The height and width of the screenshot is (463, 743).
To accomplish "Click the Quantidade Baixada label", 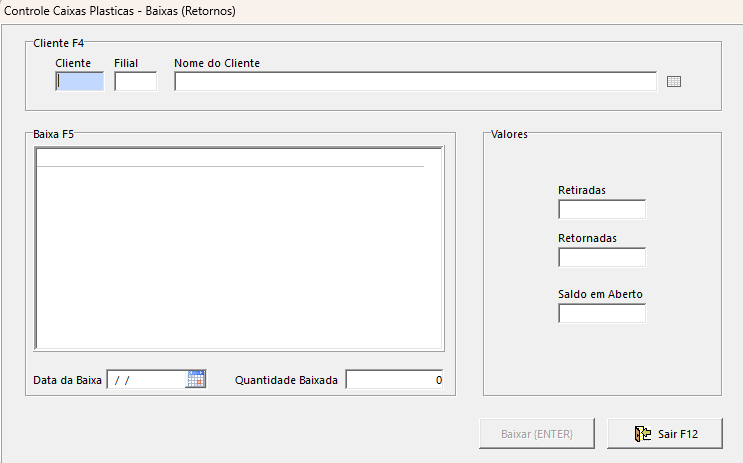I will 286,381.
